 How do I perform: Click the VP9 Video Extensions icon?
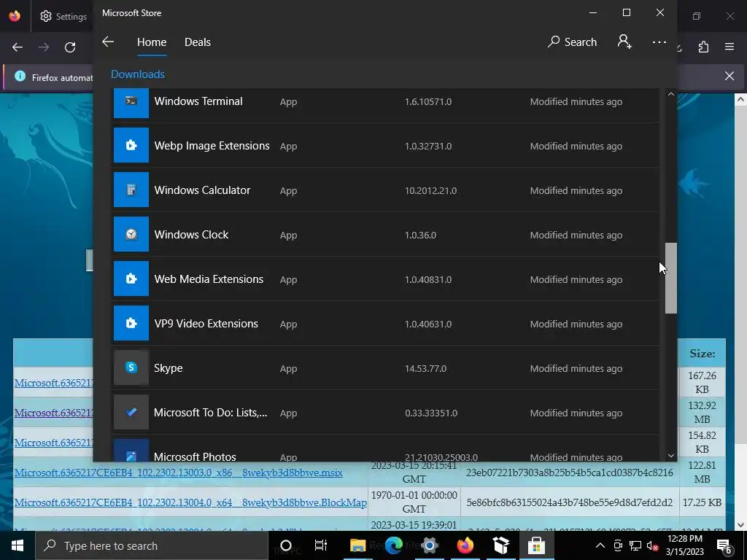[x=131, y=323]
